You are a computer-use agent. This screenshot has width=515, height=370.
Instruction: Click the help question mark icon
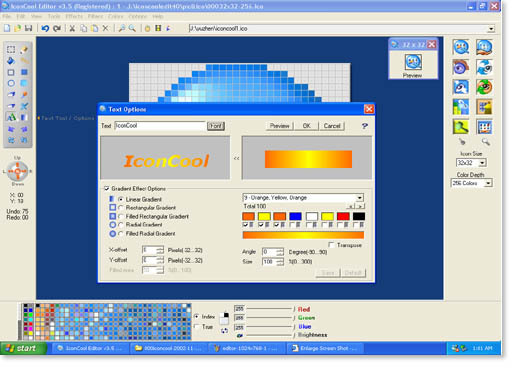tap(365, 126)
